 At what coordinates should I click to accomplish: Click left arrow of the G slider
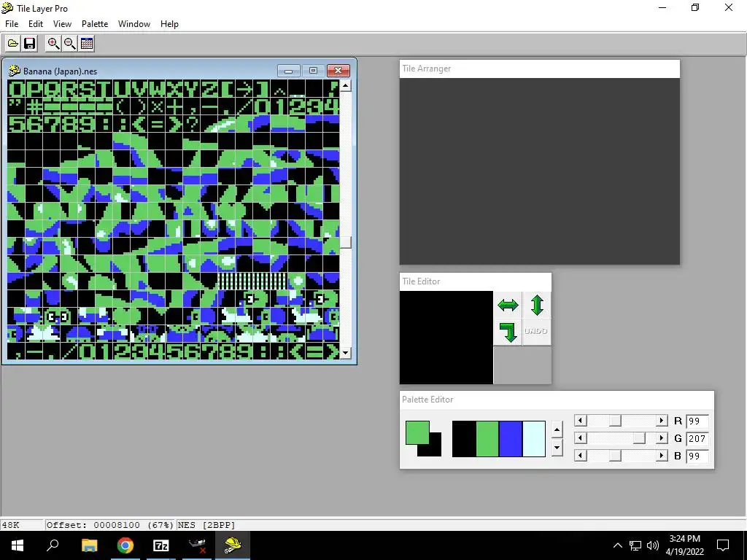click(x=580, y=438)
